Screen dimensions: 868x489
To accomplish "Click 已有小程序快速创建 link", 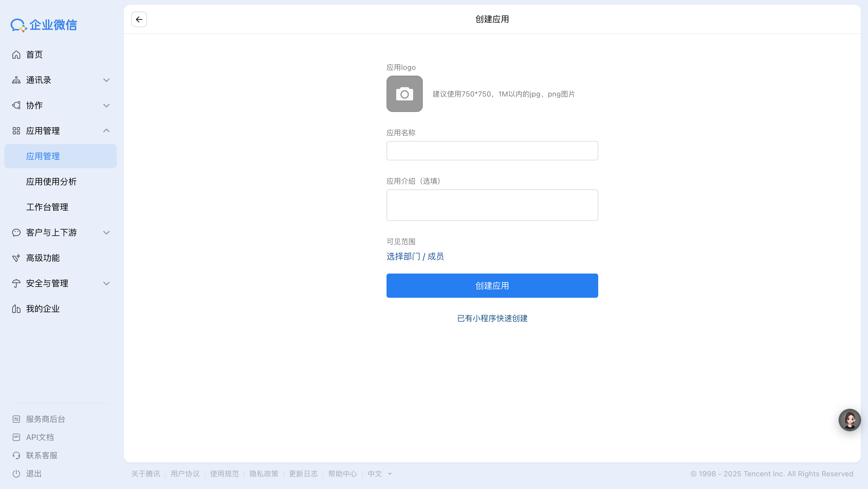I will [x=492, y=318].
